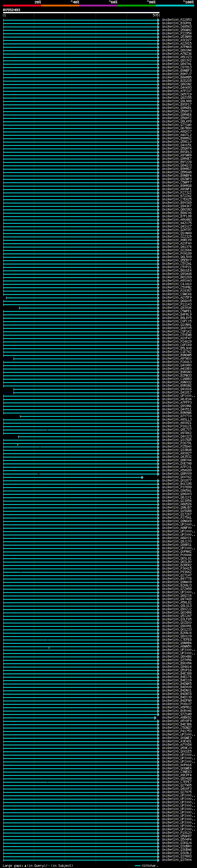This screenshot has height=868, width=197.
Task: Click the purple ~60% identity legend segment
Action: point(99,6)
